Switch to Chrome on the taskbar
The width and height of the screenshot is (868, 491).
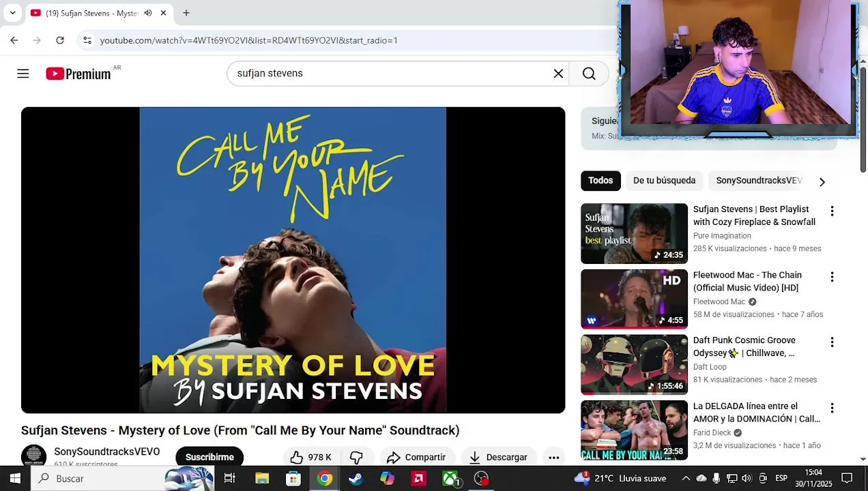tap(325, 479)
